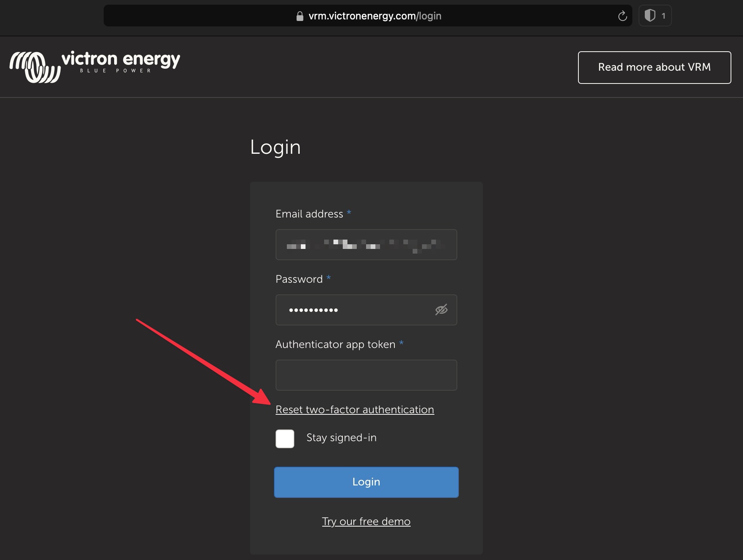743x560 pixels.
Task: Enable the Stay signed-in checkbox
Action: point(285,439)
